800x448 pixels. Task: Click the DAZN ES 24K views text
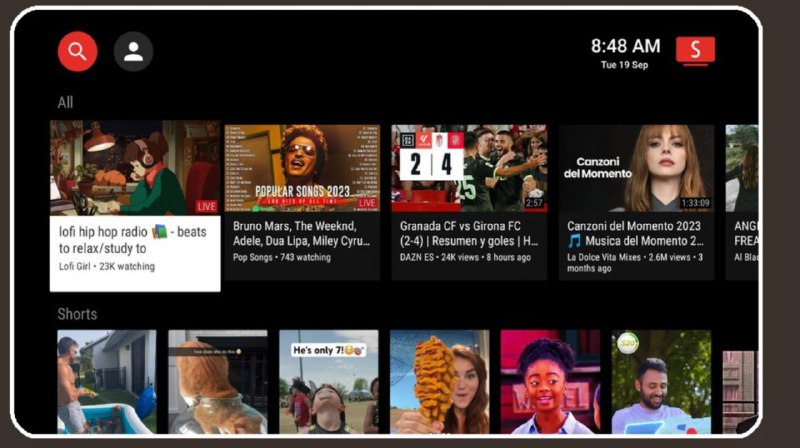(465, 257)
